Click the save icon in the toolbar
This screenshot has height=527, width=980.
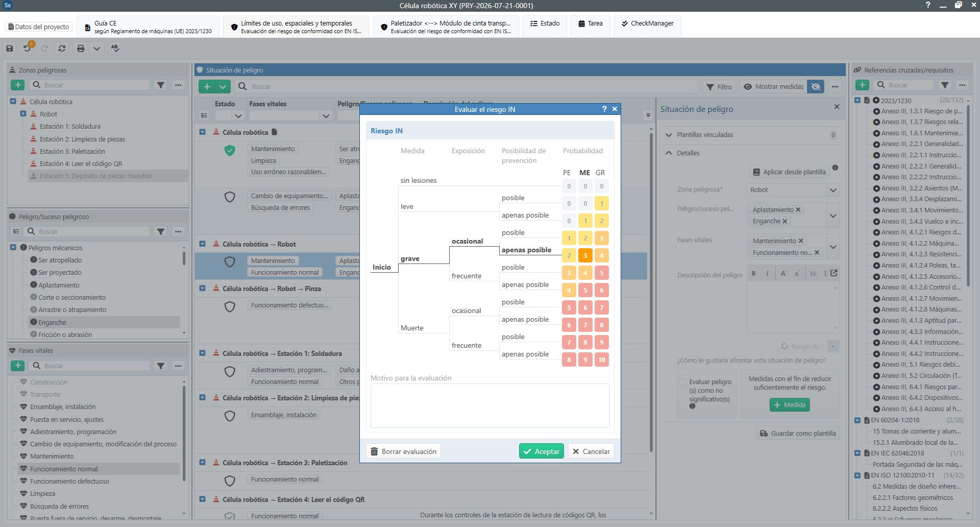pos(10,49)
